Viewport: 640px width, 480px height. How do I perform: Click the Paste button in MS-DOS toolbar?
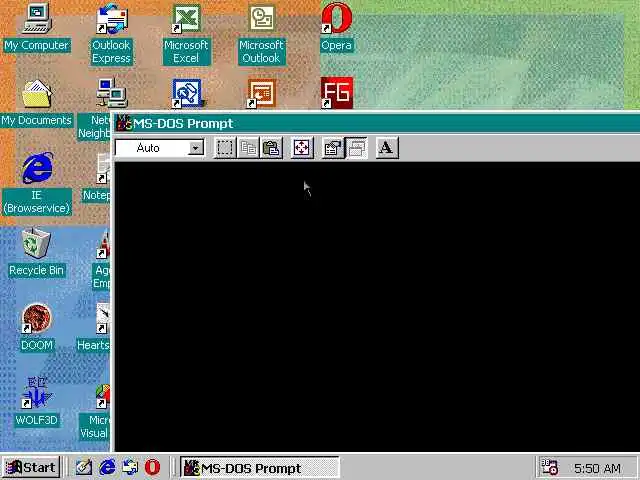pyautogui.click(x=271, y=148)
